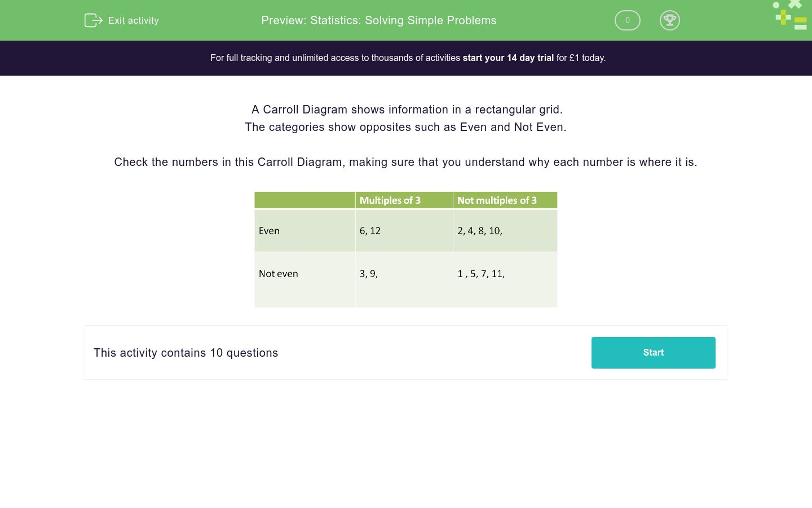Click the 'Even' row label cell

tap(304, 230)
